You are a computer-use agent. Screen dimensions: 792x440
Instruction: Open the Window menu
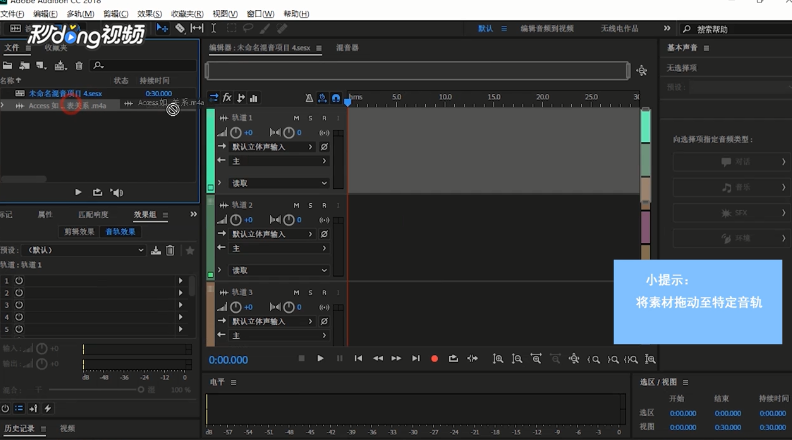pyautogui.click(x=260, y=14)
